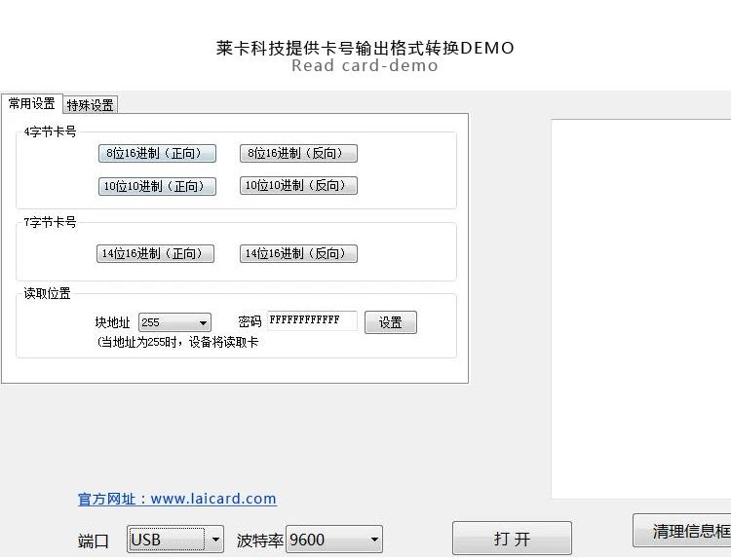Open the 常用设置 tab
The height and width of the screenshot is (560, 731).
(32, 103)
